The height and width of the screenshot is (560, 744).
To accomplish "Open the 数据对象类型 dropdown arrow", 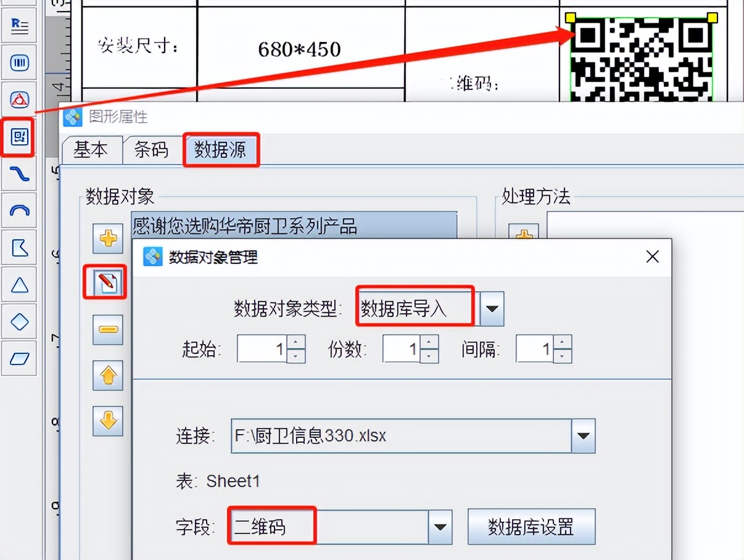I will click(x=492, y=308).
